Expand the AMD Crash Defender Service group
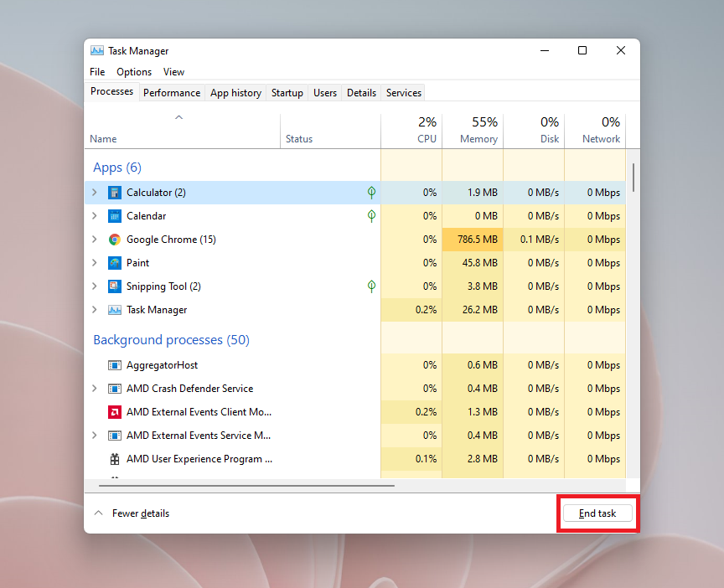Viewport: 724px width, 588px height. point(94,389)
